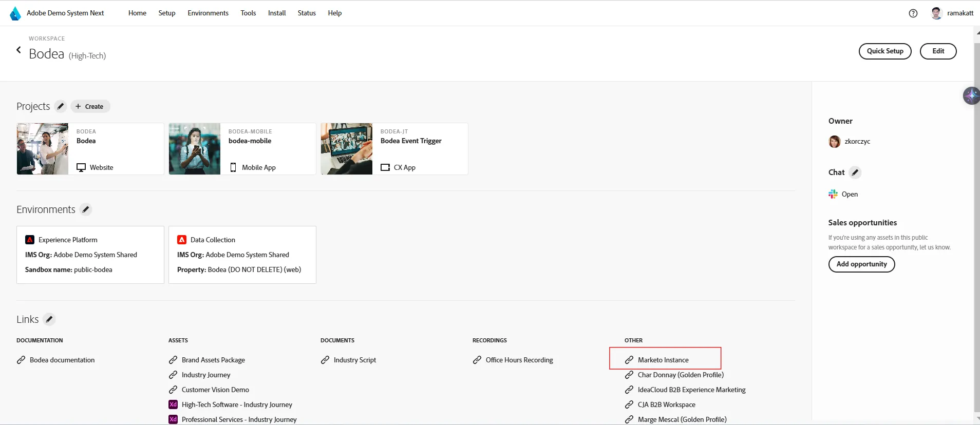The width and height of the screenshot is (980, 425).
Task: Open the Help menu item
Action: pyautogui.click(x=335, y=13)
